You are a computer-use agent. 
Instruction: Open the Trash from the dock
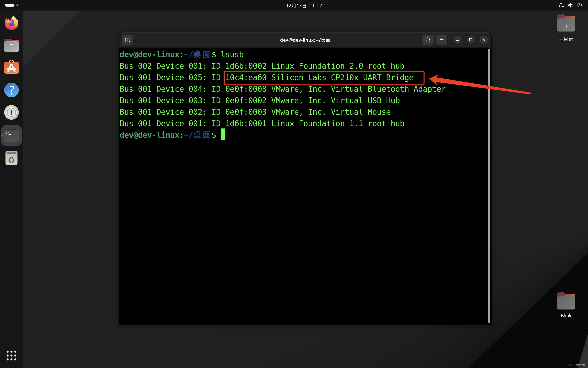[11, 158]
